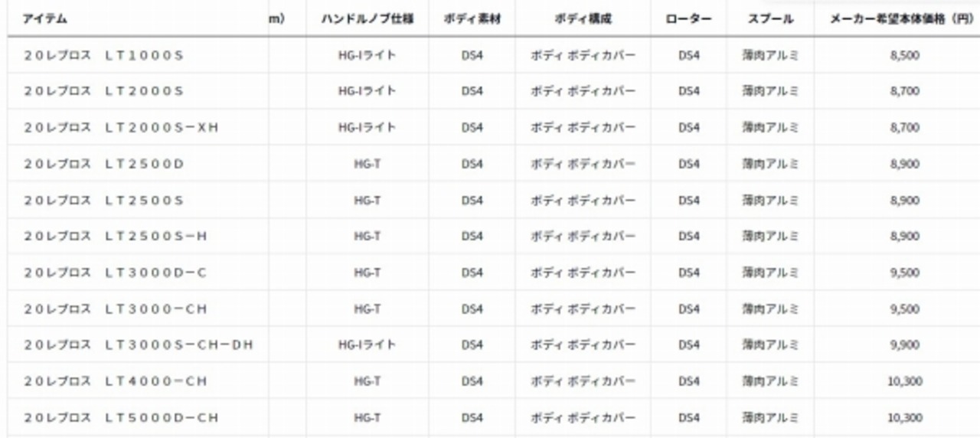The image size is (980, 438).
Task: Click the ボディ構成 column header
Action: point(583,19)
